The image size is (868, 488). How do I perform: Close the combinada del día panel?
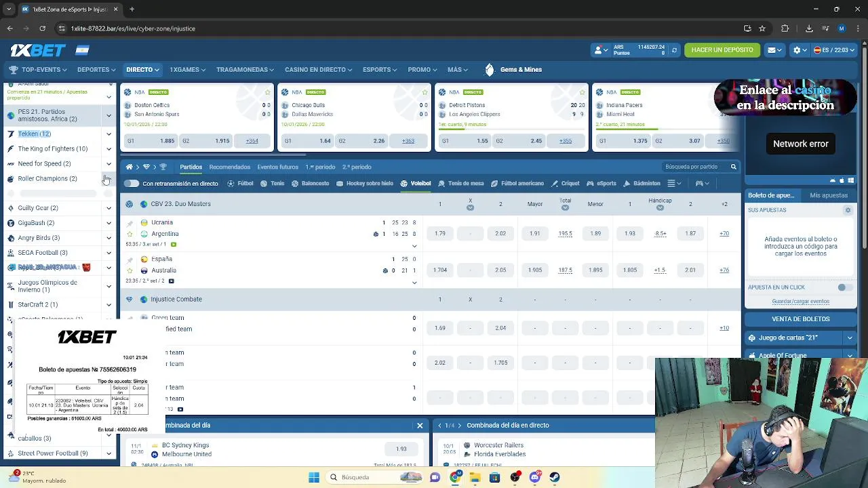pos(420,426)
